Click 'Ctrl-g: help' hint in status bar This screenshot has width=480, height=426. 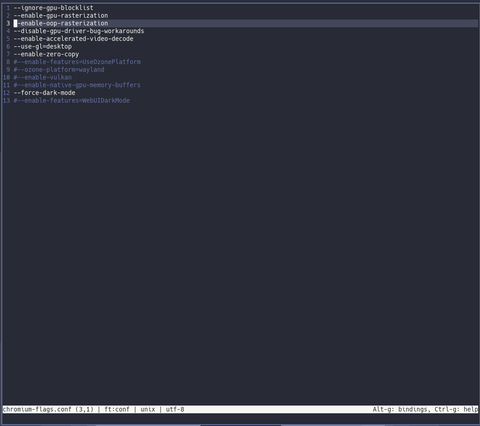(x=456, y=409)
